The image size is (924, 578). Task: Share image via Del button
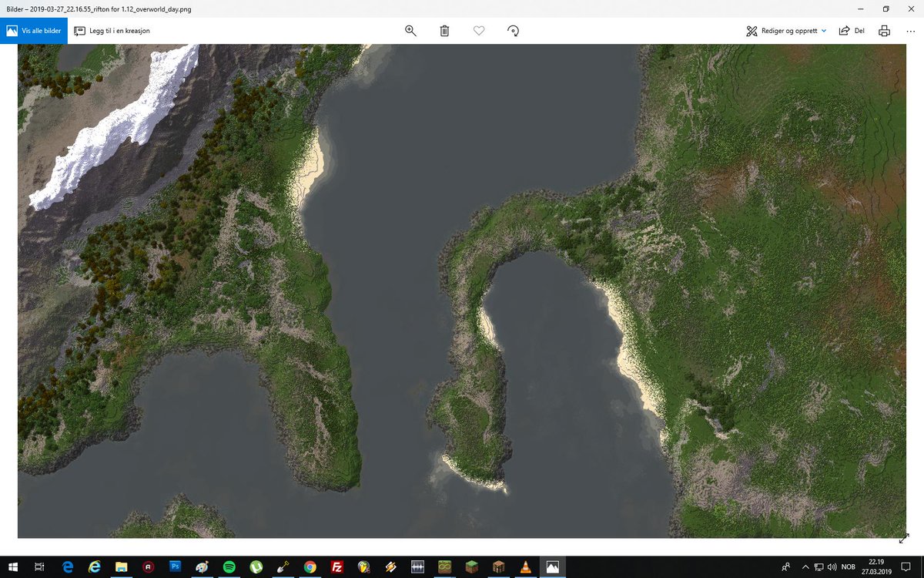[x=852, y=31]
